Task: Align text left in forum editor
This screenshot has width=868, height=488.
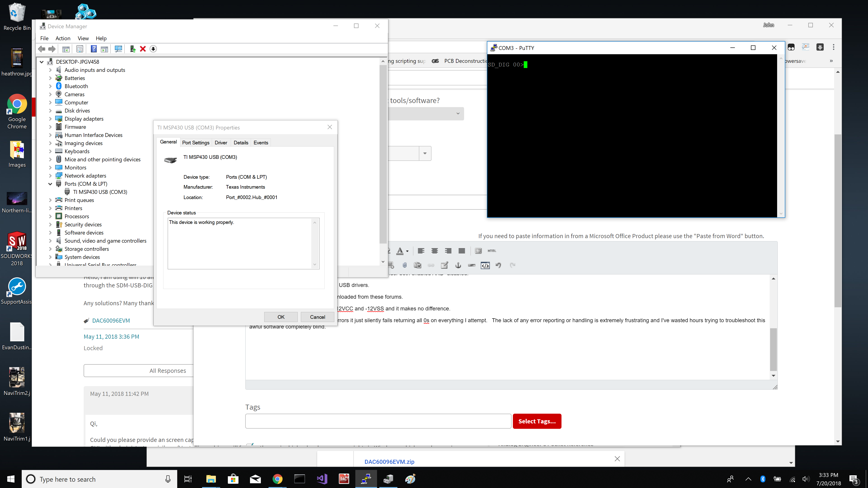Action: [x=421, y=251]
